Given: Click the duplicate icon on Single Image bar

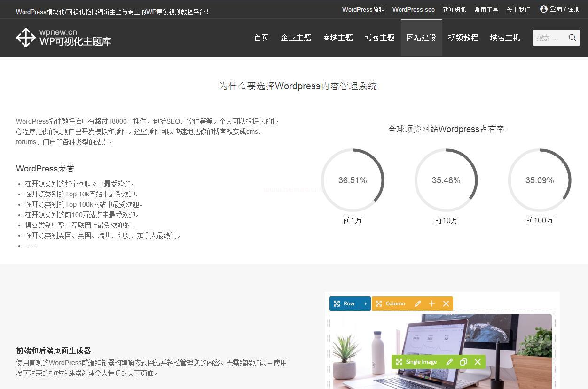Looking at the screenshot, I should tap(463, 362).
